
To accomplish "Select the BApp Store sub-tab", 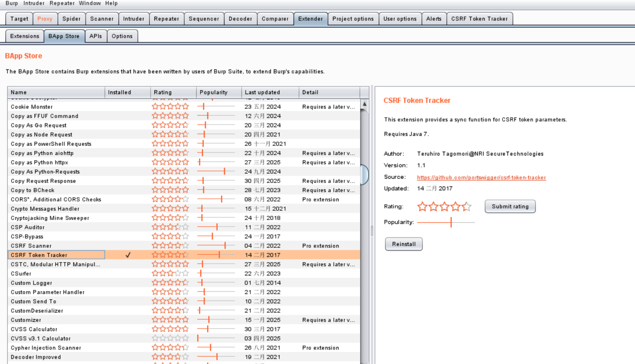I will tap(64, 36).
